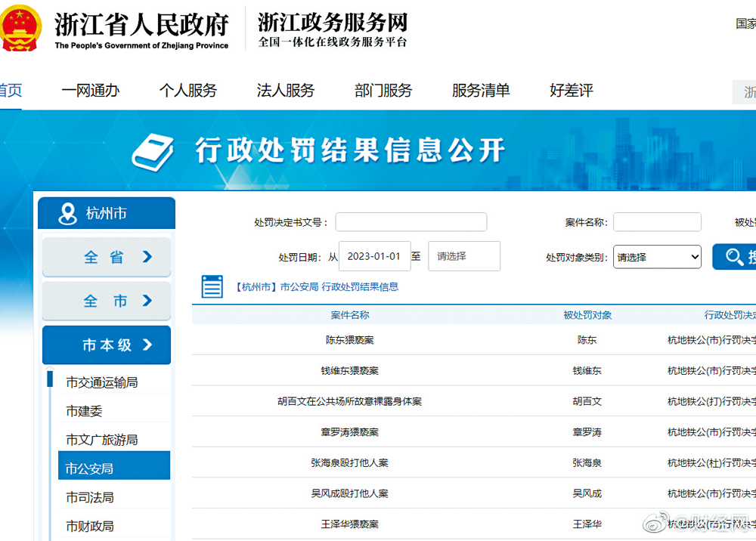Click the start date field showing 2023-01-01
The height and width of the screenshot is (541, 756).
point(375,256)
